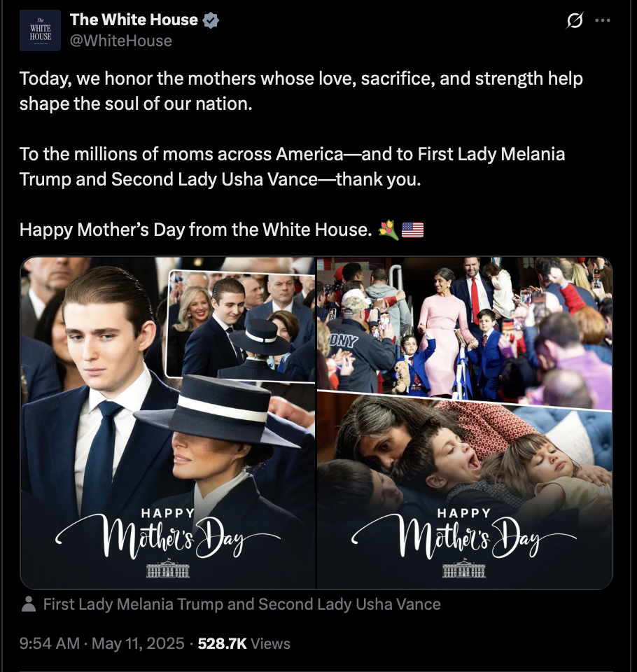Click the White House logo on left image
Viewport: 637px width, 672px height.
coord(168,568)
